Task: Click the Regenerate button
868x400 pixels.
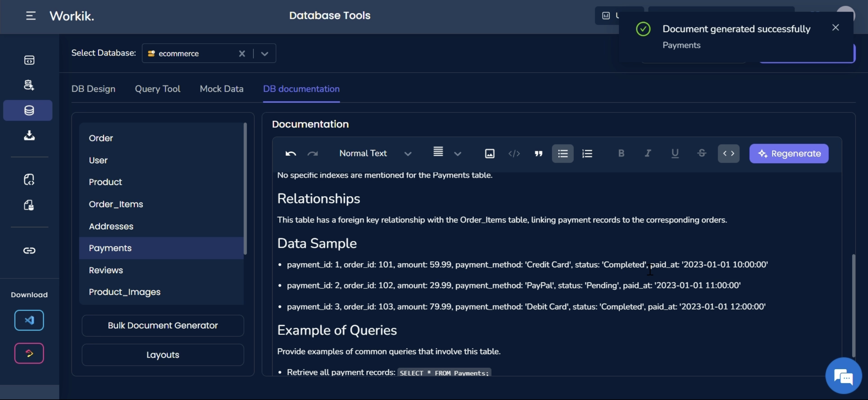Action: (789, 153)
